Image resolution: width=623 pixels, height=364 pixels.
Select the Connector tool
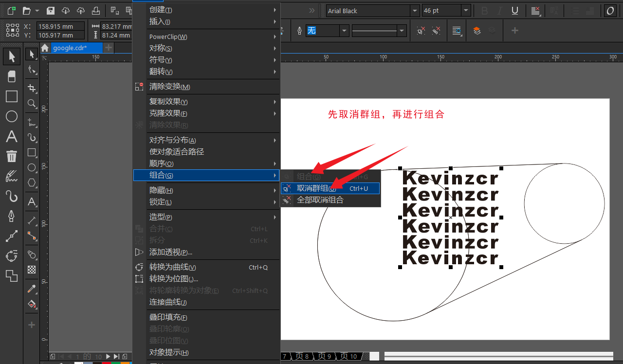coord(32,236)
